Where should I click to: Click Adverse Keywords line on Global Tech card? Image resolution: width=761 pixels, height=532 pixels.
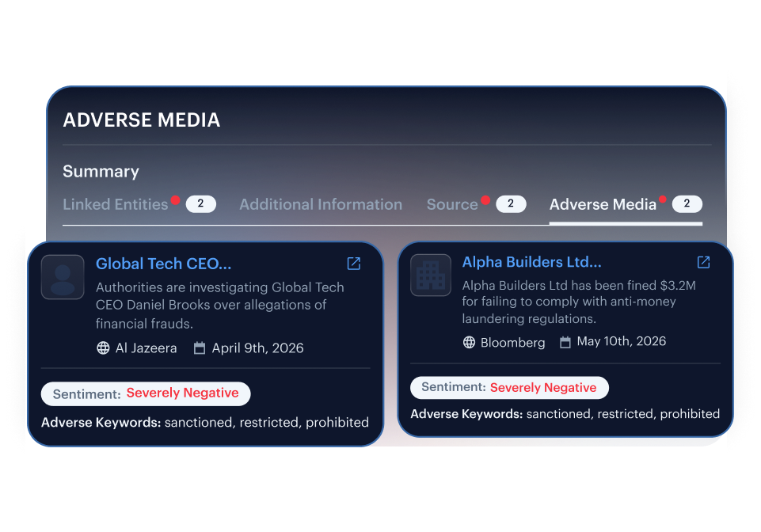click(205, 422)
